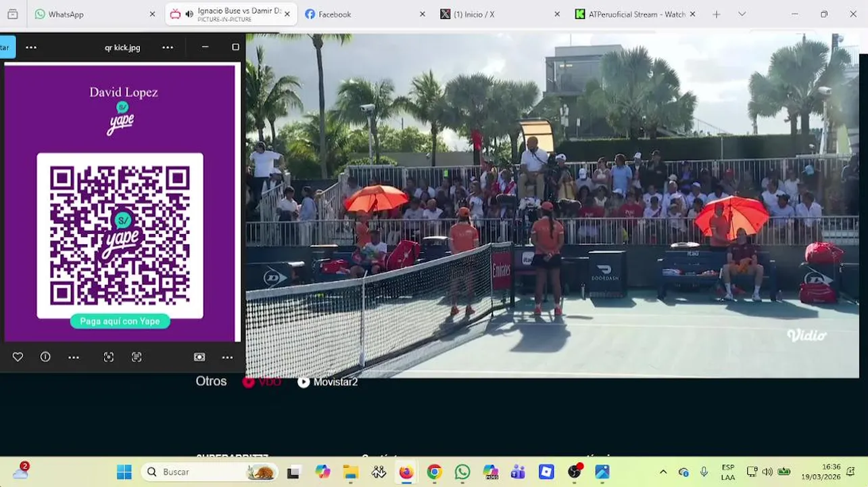Click the OneDrive tray icon
868x487 pixels.
[x=683, y=472]
